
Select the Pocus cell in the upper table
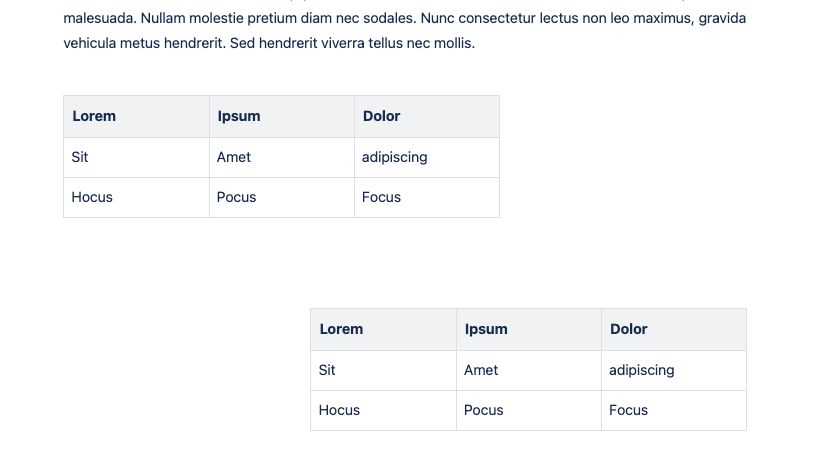[x=236, y=197]
